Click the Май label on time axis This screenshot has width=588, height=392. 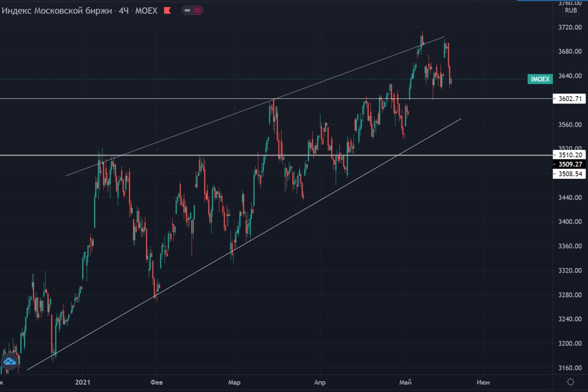405,382
